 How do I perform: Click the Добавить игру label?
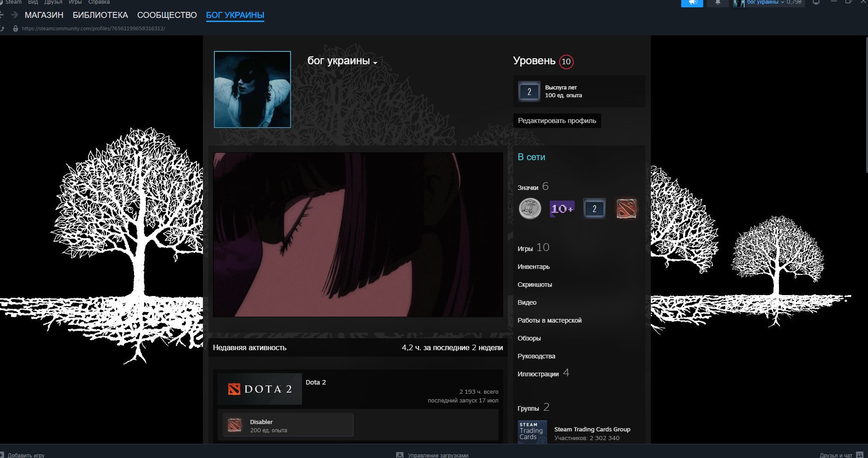pyautogui.click(x=26, y=455)
